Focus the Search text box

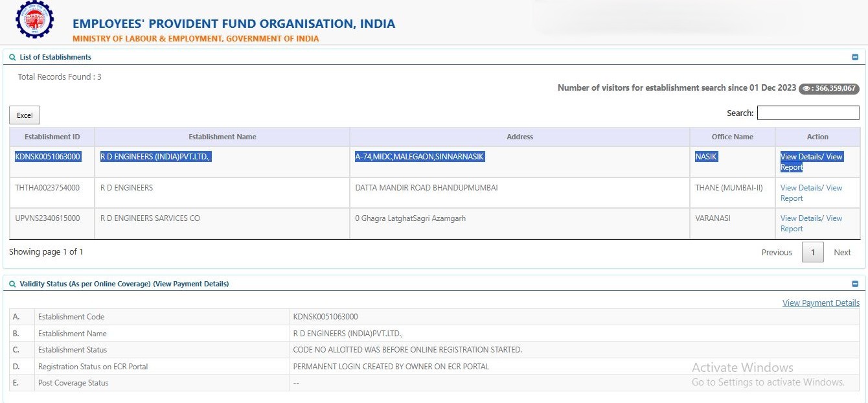tap(808, 113)
